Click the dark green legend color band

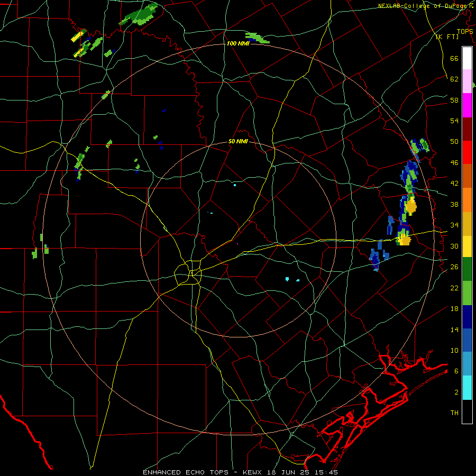pyautogui.click(x=467, y=269)
